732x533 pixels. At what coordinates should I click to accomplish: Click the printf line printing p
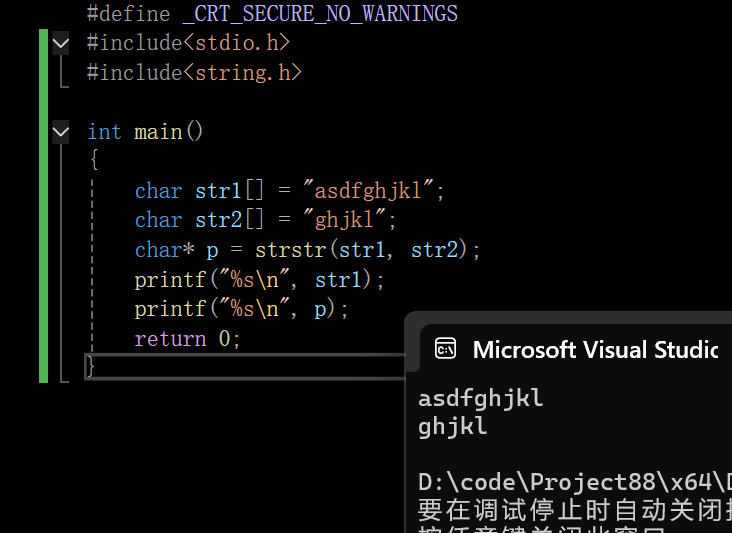click(241, 309)
